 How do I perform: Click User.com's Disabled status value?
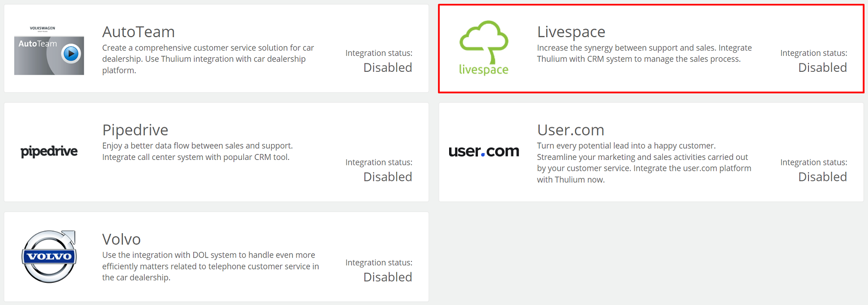[x=822, y=177]
